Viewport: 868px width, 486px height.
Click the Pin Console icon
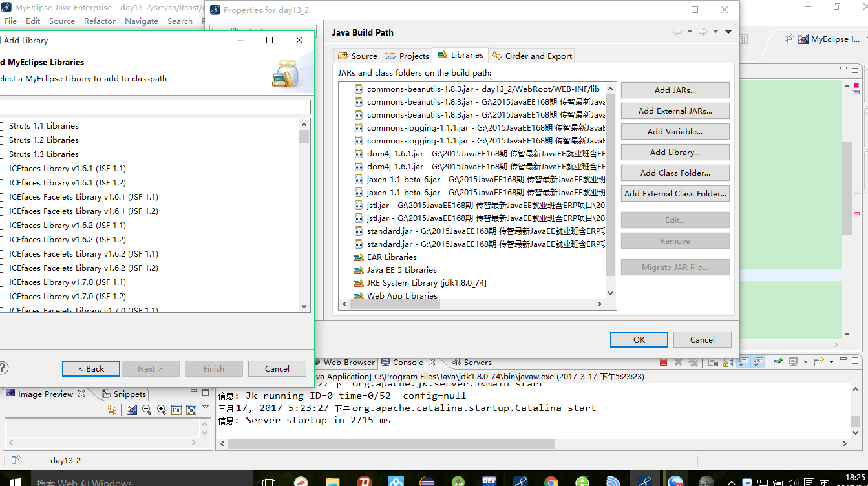pyautogui.click(x=778, y=362)
